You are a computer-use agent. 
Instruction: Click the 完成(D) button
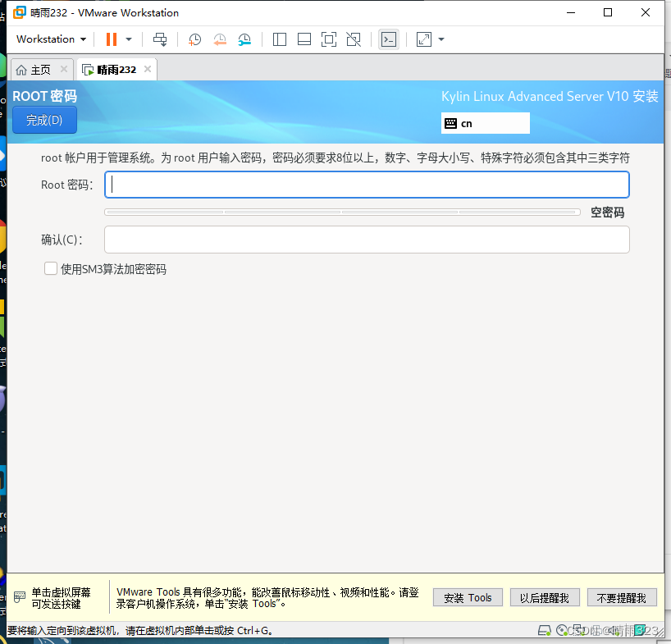click(44, 120)
